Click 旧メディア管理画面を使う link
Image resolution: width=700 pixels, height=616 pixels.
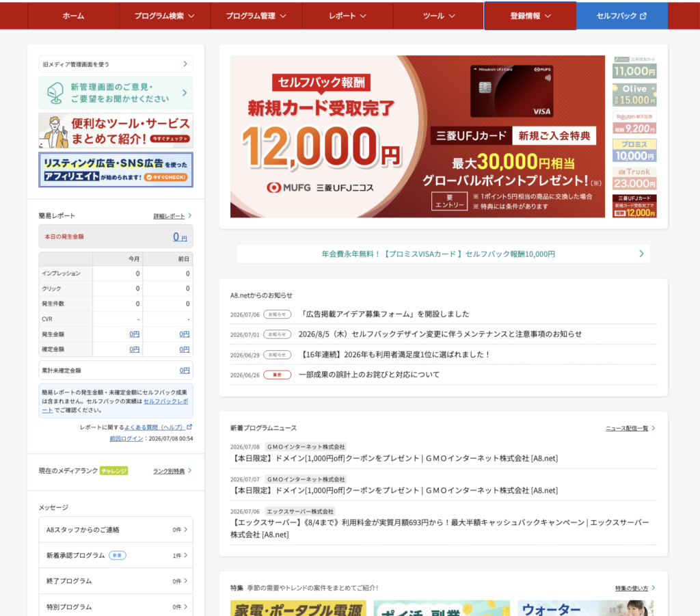[116, 64]
